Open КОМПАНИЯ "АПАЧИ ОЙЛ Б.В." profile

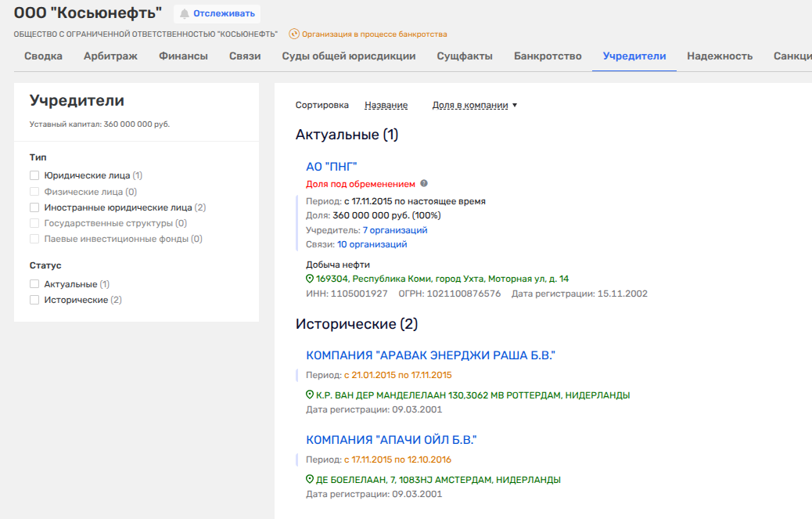click(391, 440)
